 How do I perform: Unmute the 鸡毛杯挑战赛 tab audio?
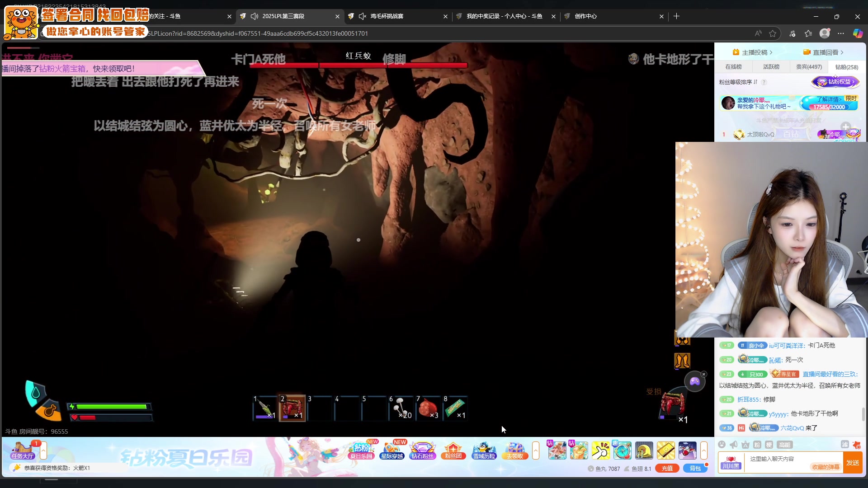point(362,16)
